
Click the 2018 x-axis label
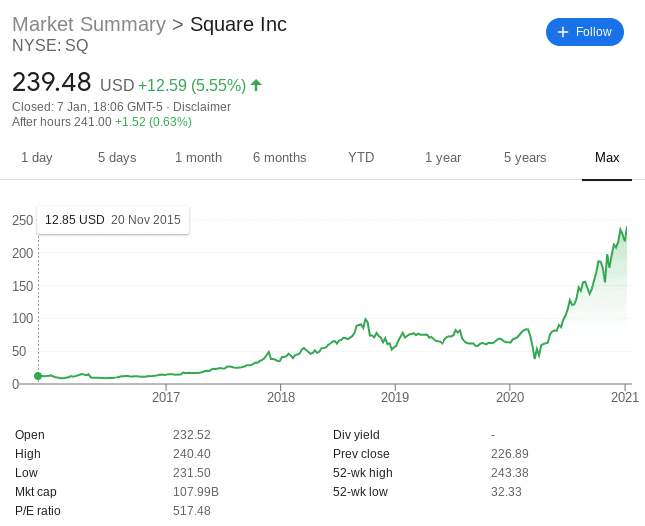point(281,397)
